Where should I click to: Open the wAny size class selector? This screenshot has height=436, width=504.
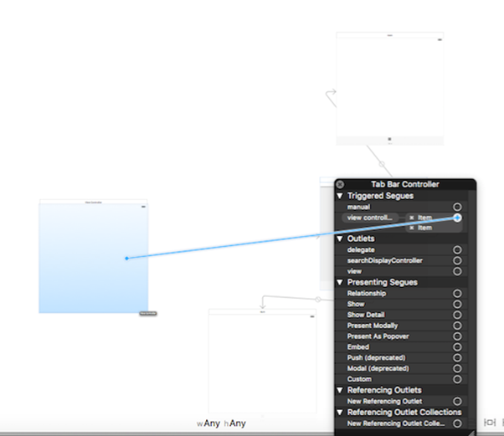point(208,423)
